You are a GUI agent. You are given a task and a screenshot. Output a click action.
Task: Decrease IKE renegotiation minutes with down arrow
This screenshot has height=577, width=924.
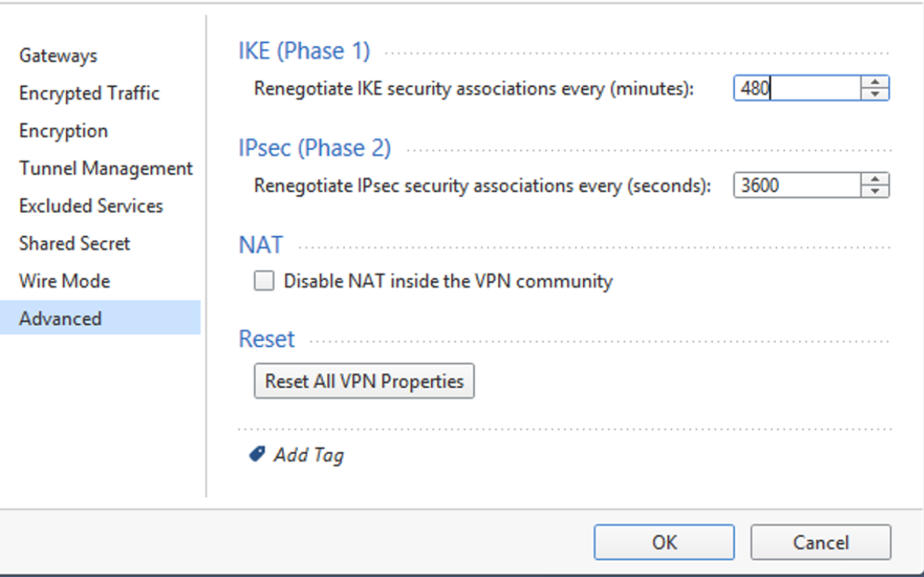tap(875, 95)
